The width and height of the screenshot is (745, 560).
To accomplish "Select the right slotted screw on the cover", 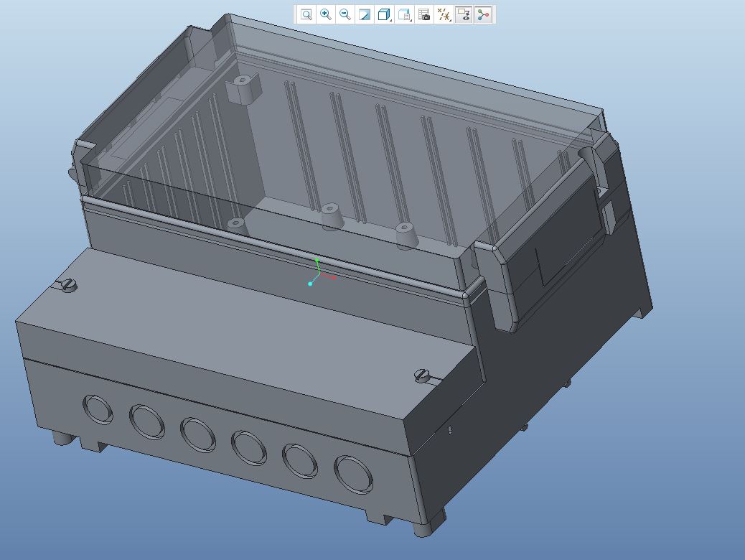I will (x=421, y=375).
